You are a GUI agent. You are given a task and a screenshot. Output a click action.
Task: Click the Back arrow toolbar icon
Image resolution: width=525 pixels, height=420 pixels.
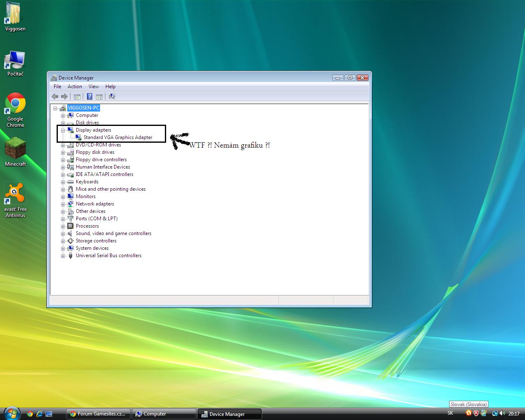coord(55,96)
